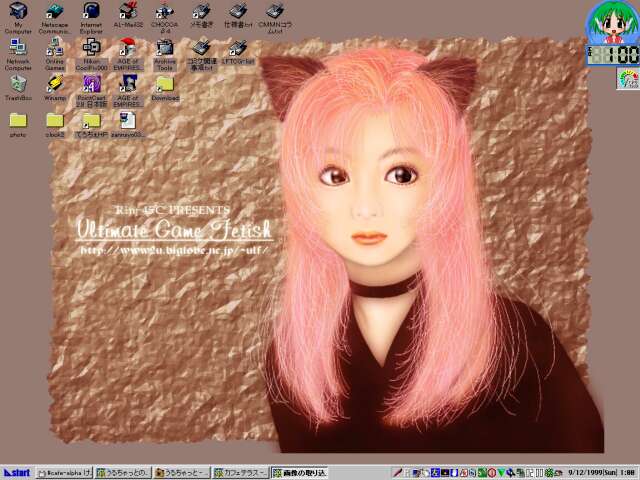The image size is (640, 480).
Task: Open the clock2 folder on the desktop
Action: pos(54,120)
